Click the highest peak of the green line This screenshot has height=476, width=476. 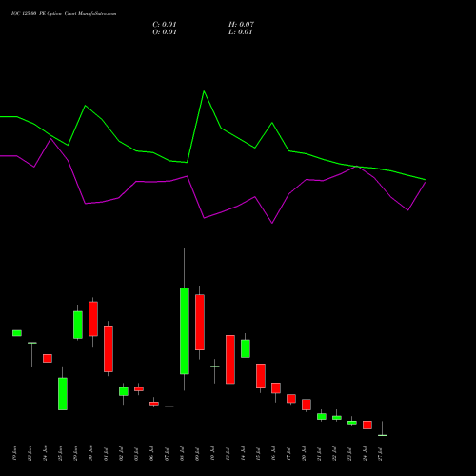[x=204, y=91]
